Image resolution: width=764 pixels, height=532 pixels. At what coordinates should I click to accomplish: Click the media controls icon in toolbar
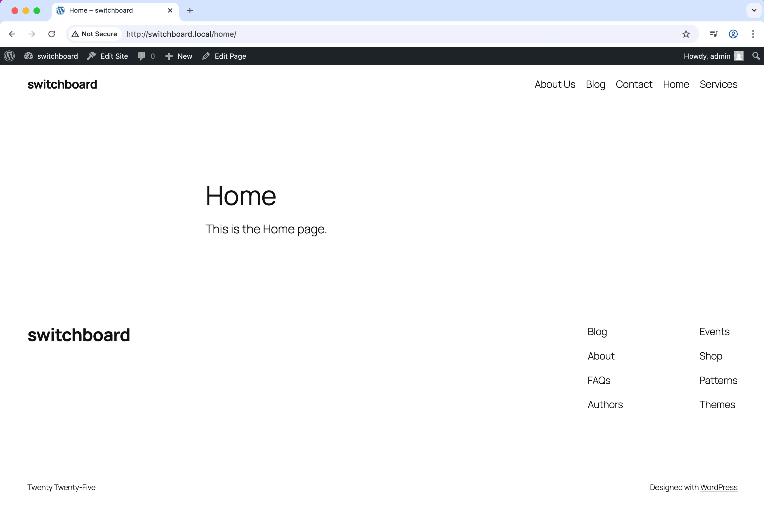coord(714,34)
